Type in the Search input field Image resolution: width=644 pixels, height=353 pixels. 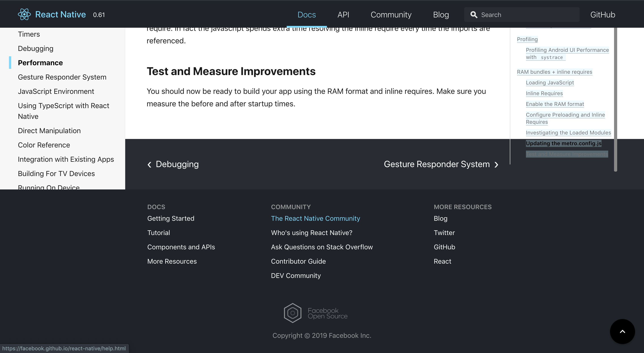coord(527,15)
